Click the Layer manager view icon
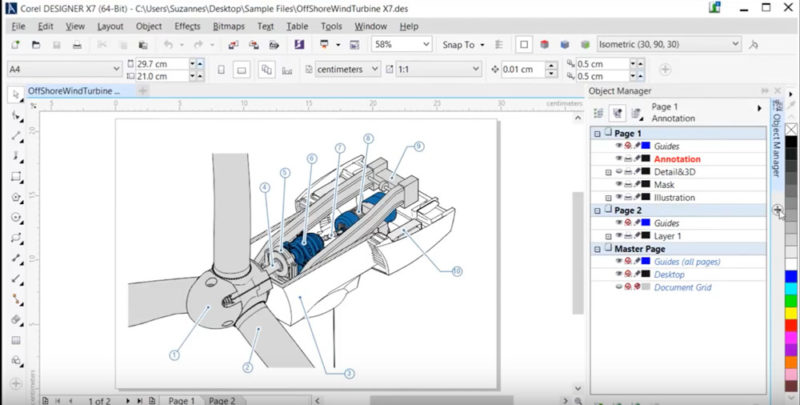800x405 pixels. click(x=636, y=113)
